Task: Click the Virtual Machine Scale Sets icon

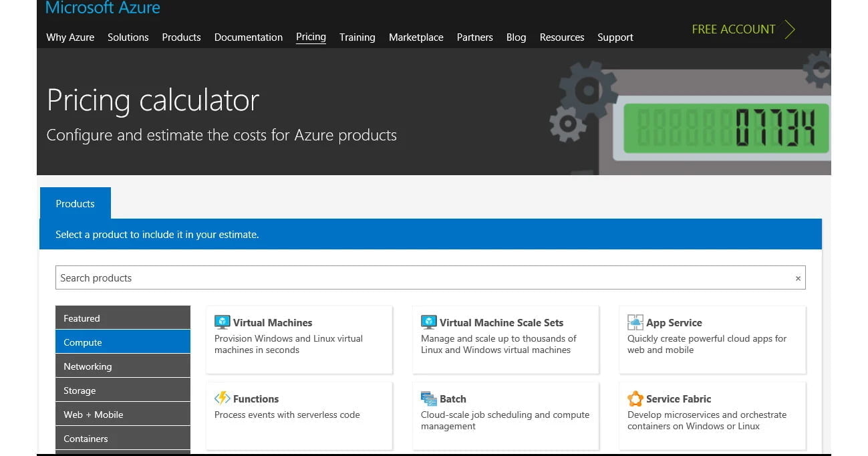Action: (x=429, y=322)
